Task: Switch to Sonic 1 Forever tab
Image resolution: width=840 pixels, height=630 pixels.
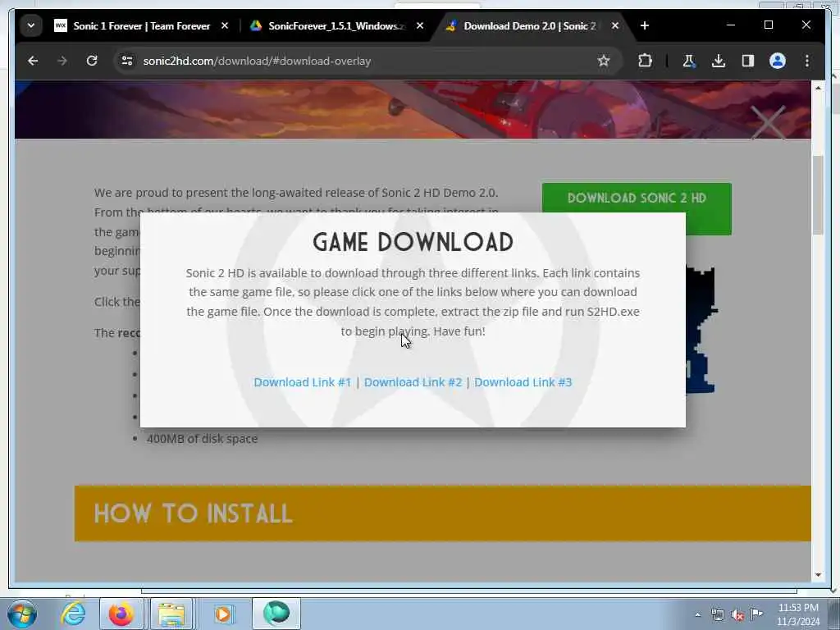Action: click(139, 25)
